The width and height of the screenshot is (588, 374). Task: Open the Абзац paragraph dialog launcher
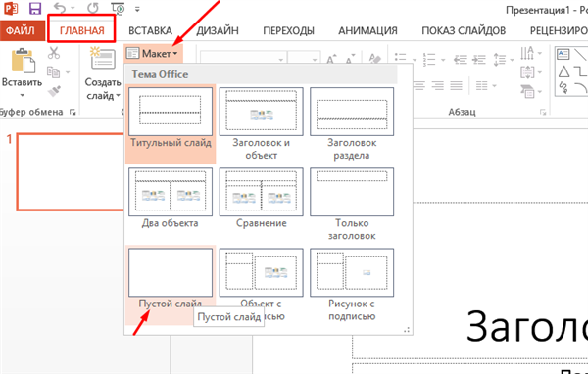coord(543,112)
